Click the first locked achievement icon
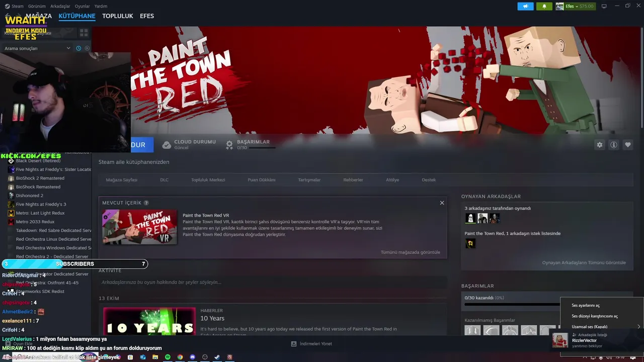Image resolution: width=644 pixels, height=362 pixels. 472,331
